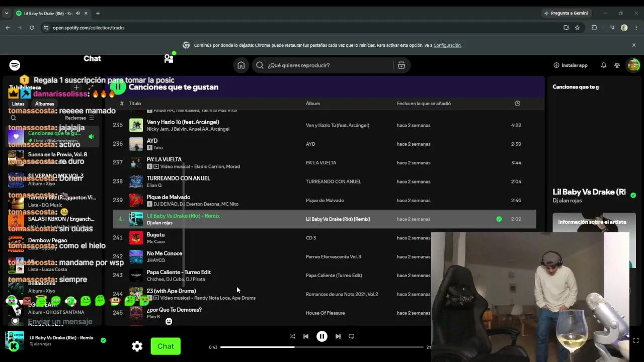Screen dimensions: 644x362
Task: Open Spotify notifications bell
Action: point(604,65)
